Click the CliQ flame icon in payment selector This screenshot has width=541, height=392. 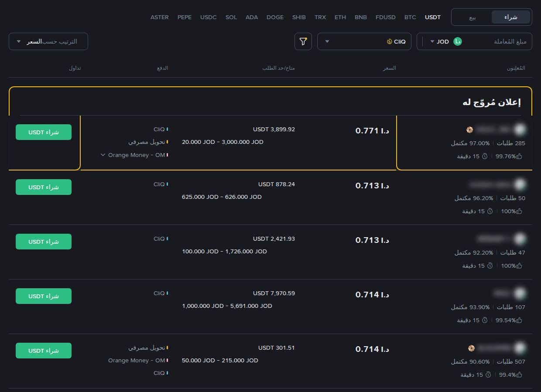pos(389,42)
